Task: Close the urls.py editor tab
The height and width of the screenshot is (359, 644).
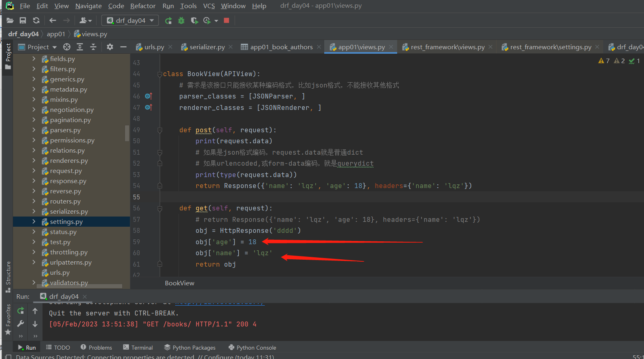Action: pyautogui.click(x=170, y=47)
